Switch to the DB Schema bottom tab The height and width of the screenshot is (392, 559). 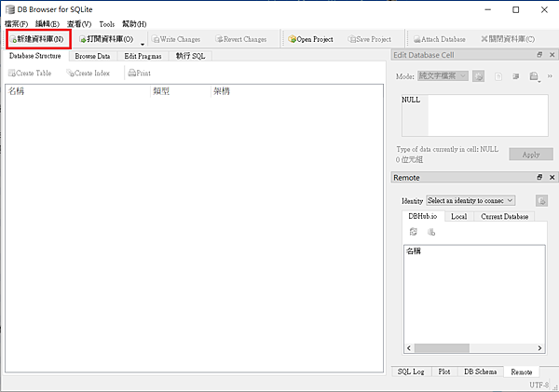480,372
